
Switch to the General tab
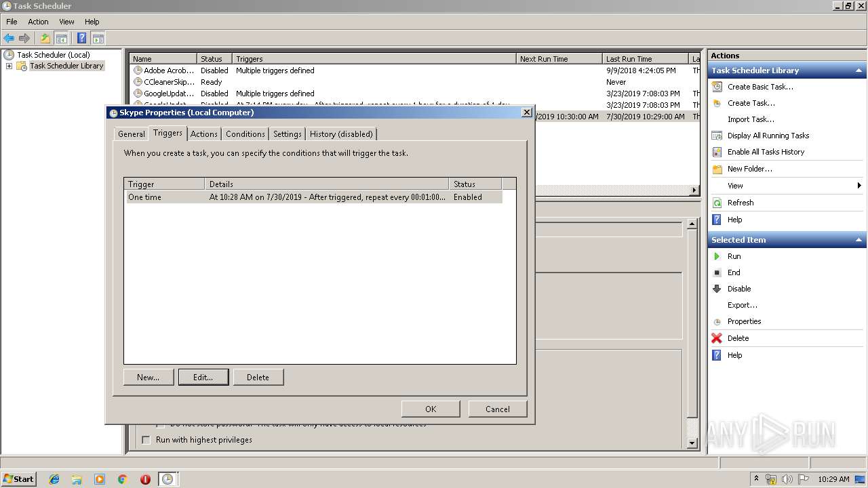132,134
